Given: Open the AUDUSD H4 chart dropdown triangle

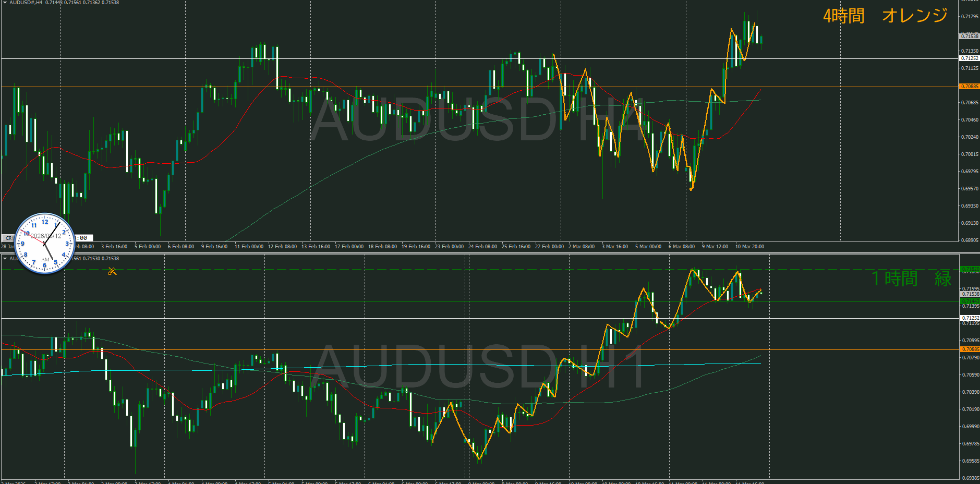Looking at the screenshot, I should (5, 3).
